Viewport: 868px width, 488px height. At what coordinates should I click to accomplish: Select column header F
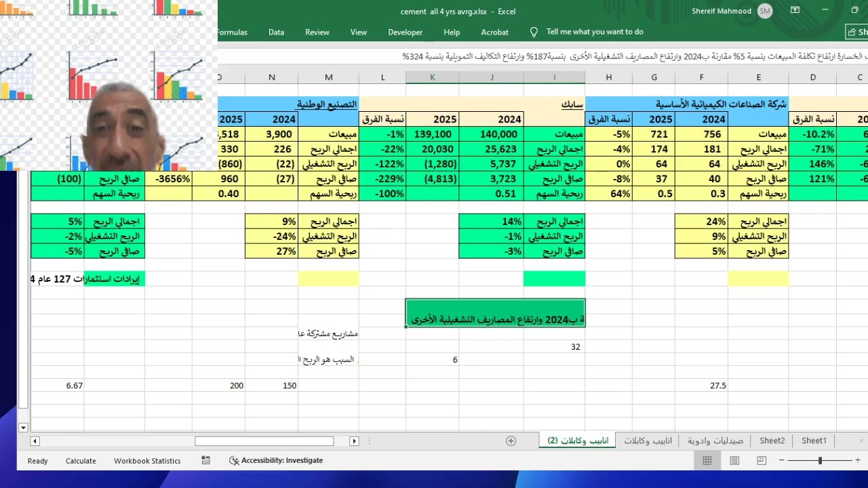click(702, 77)
